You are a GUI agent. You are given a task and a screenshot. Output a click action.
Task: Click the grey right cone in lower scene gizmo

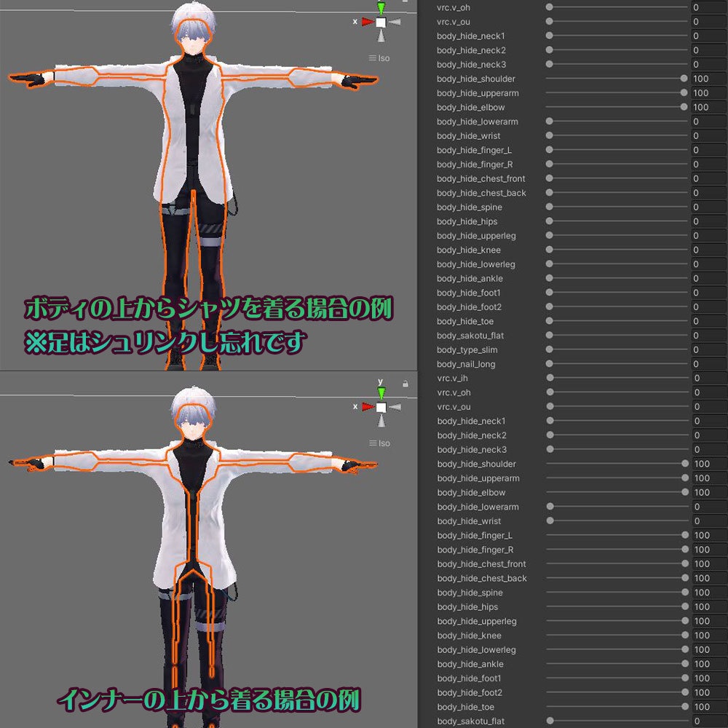click(395, 407)
